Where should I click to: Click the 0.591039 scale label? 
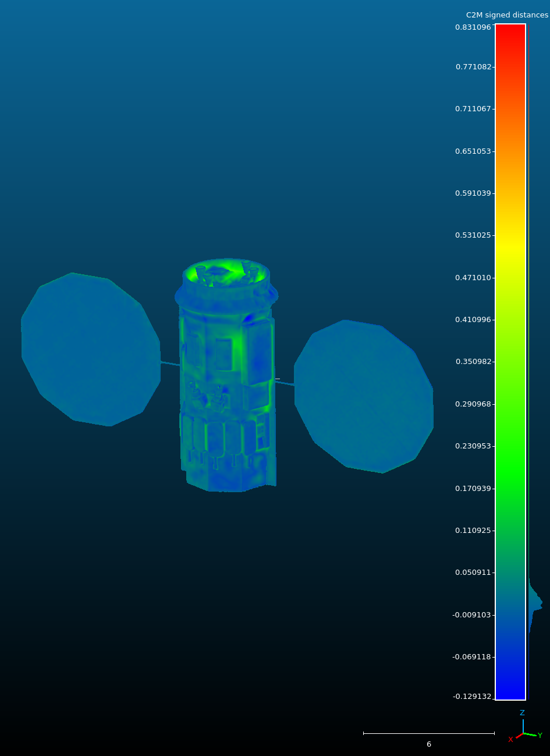(x=473, y=193)
